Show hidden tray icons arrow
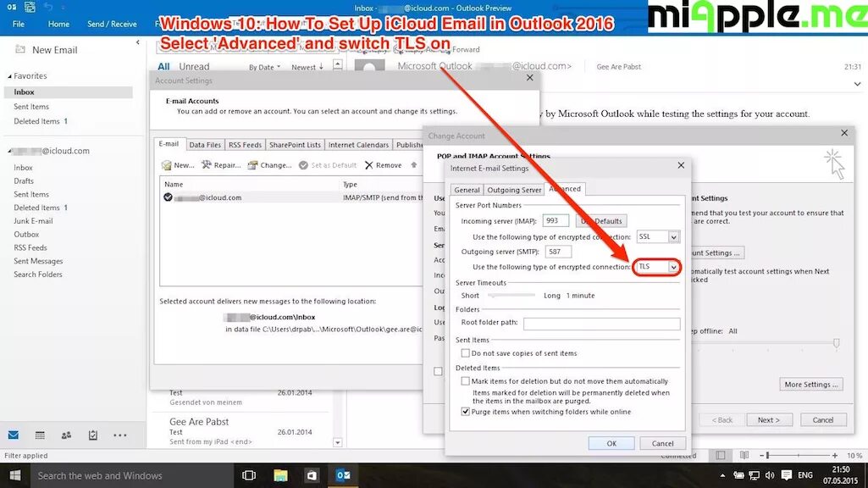 click(722, 475)
